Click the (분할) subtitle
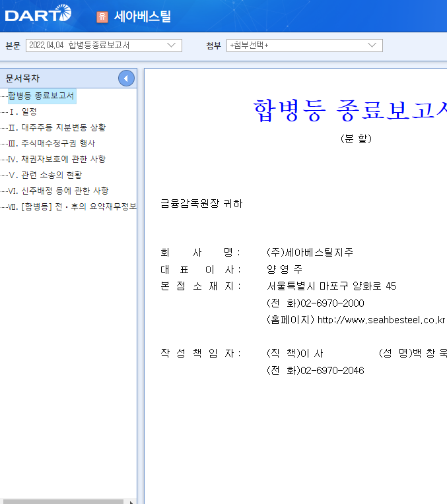447x504 pixels. (357, 139)
